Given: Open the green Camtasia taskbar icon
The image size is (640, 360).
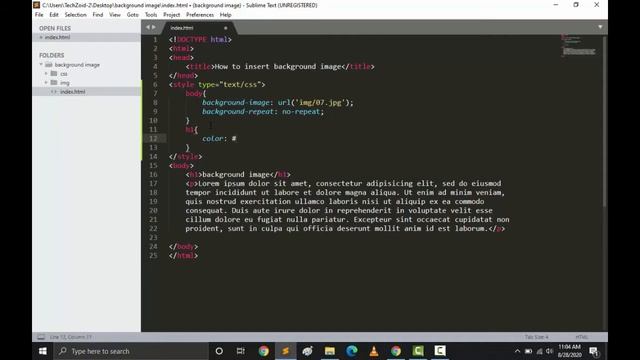Looking at the screenshot, I should click(x=418, y=351).
